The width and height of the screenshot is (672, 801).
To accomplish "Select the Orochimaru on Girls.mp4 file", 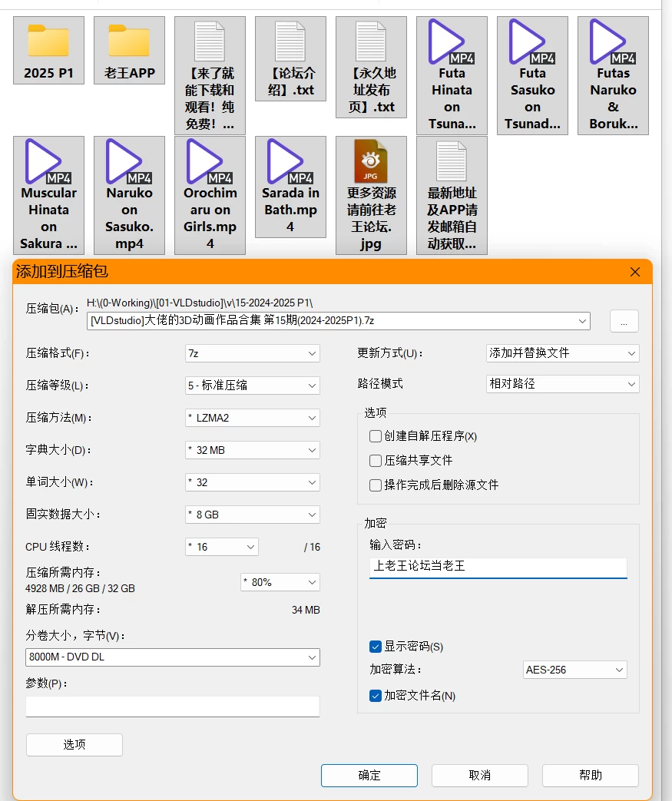I will 210,195.
